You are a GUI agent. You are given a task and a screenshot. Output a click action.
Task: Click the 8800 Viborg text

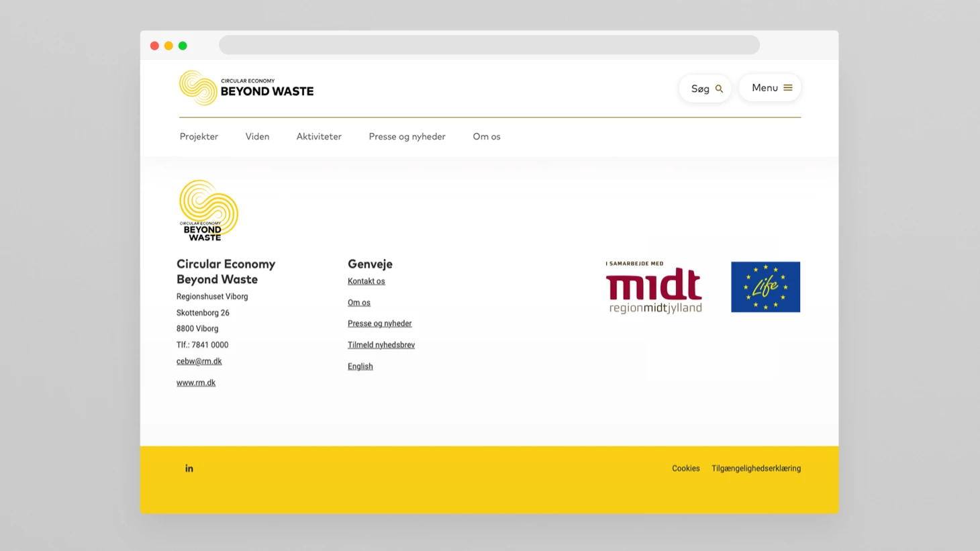pyautogui.click(x=197, y=329)
